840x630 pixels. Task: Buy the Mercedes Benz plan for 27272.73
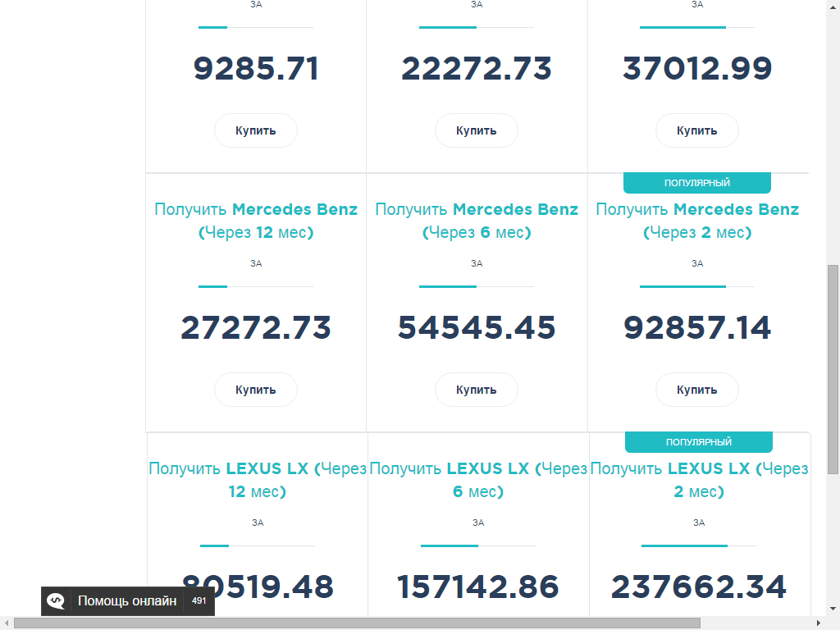click(x=256, y=390)
